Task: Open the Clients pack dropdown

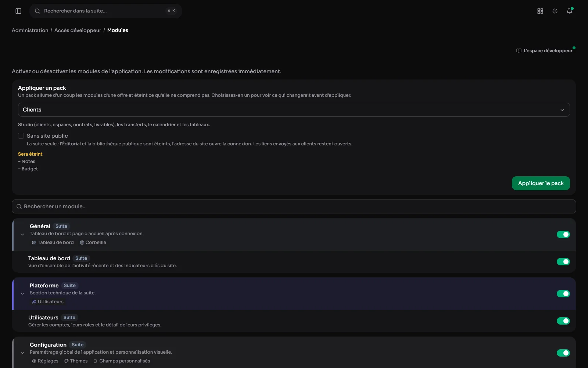Action: (x=294, y=110)
